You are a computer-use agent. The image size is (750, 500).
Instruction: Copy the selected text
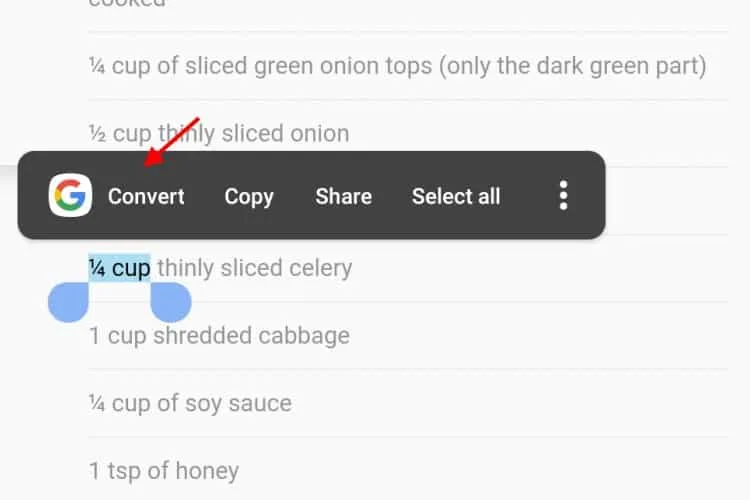[249, 196]
